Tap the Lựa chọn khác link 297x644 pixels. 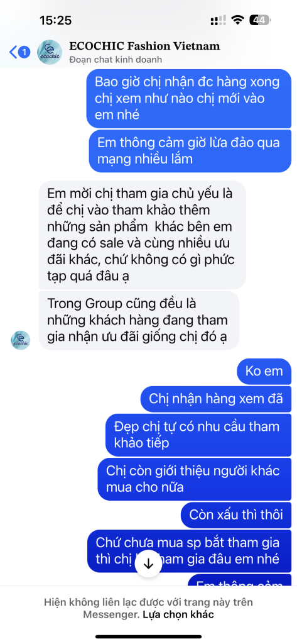pyautogui.click(x=178, y=615)
